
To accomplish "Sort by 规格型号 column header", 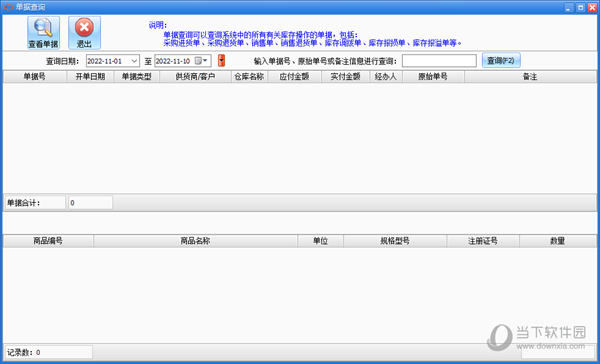I will click(x=395, y=241).
